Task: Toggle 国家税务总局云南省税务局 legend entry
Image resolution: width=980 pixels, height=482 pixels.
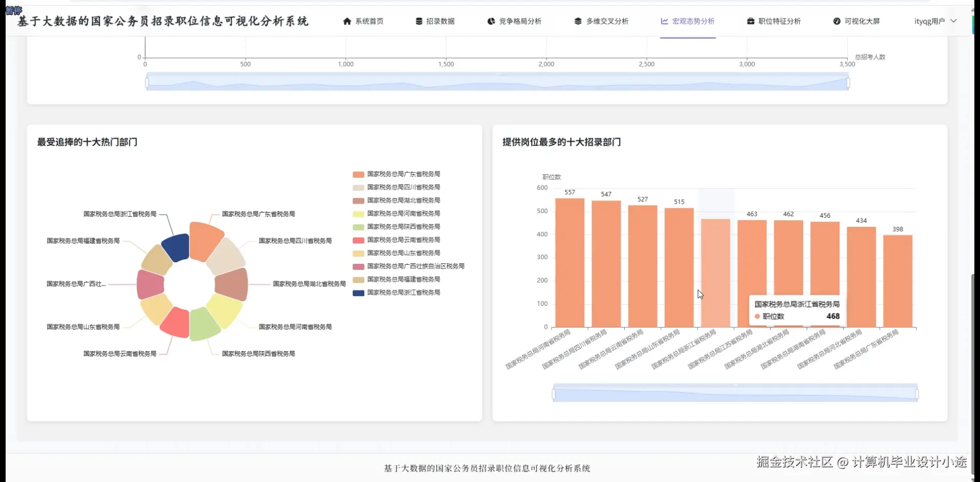Action: [x=396, y=240]
